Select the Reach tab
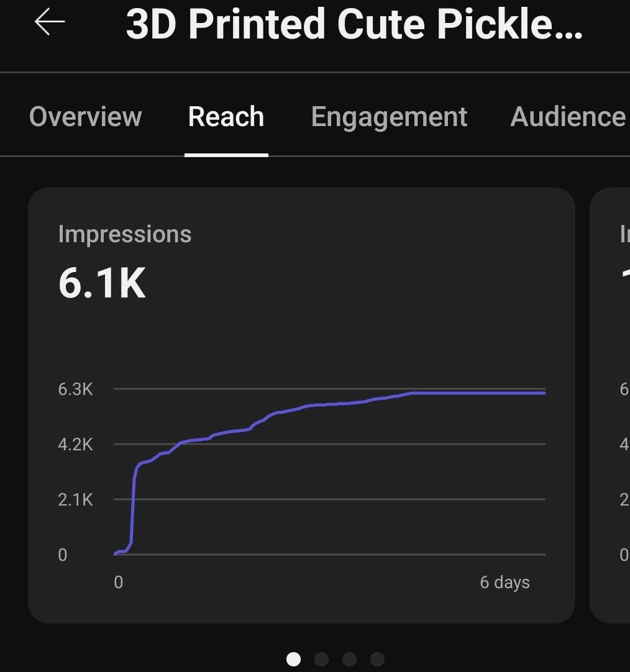 click(x=226, y=116)
